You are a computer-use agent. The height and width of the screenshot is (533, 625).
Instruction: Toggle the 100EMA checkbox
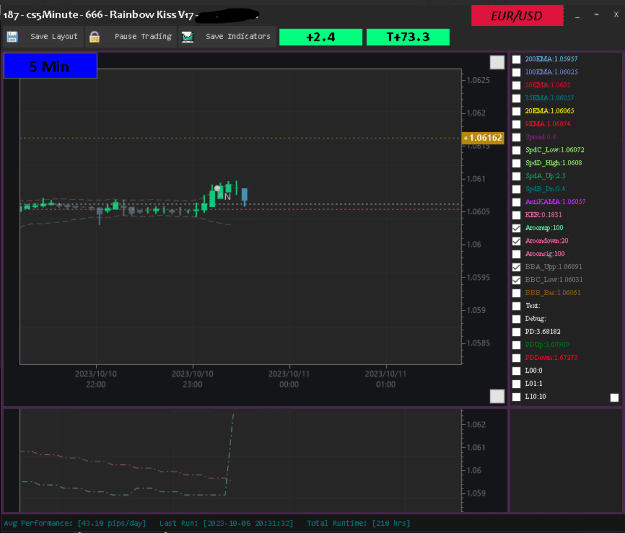click(x=516, y=72)
